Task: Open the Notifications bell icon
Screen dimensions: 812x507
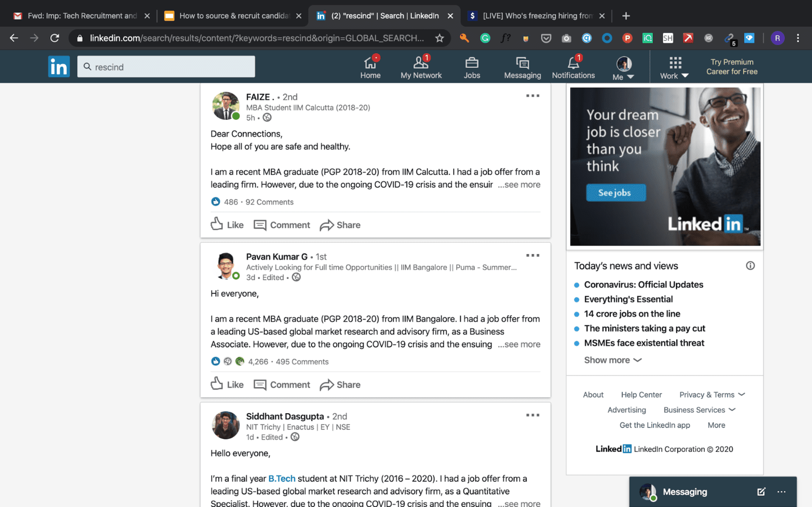Action: 573,67
